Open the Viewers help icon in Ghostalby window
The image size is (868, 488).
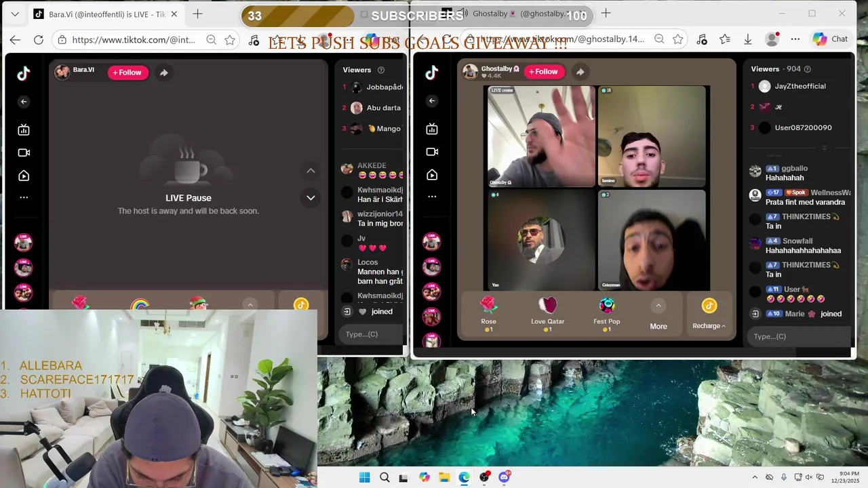pyautogui.click(x=807, y=69)
